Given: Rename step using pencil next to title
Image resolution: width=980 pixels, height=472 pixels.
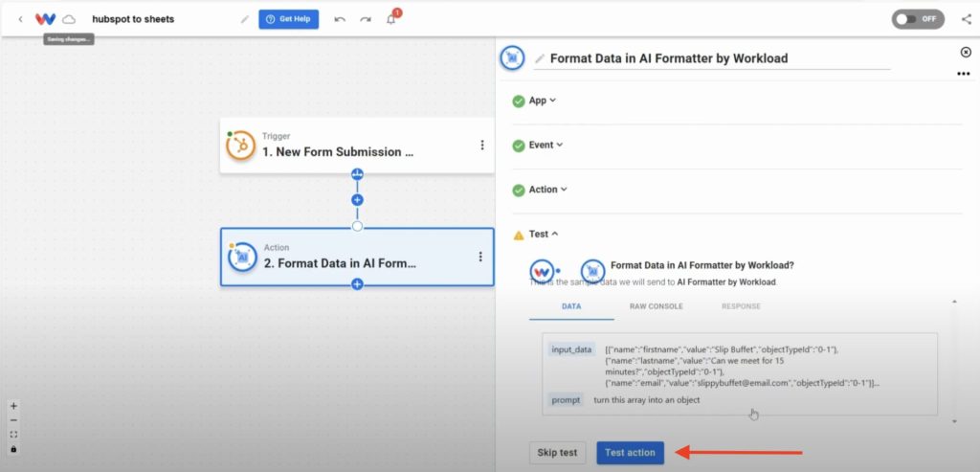Looking at the screenshot, I should (x=540, y=58).
